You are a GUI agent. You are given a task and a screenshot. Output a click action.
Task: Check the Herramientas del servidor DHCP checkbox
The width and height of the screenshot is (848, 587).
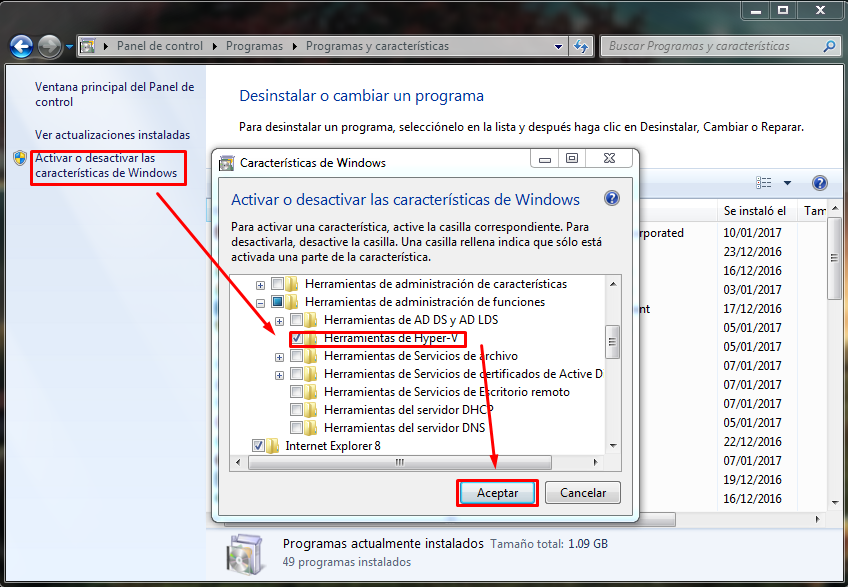point(296,410)
